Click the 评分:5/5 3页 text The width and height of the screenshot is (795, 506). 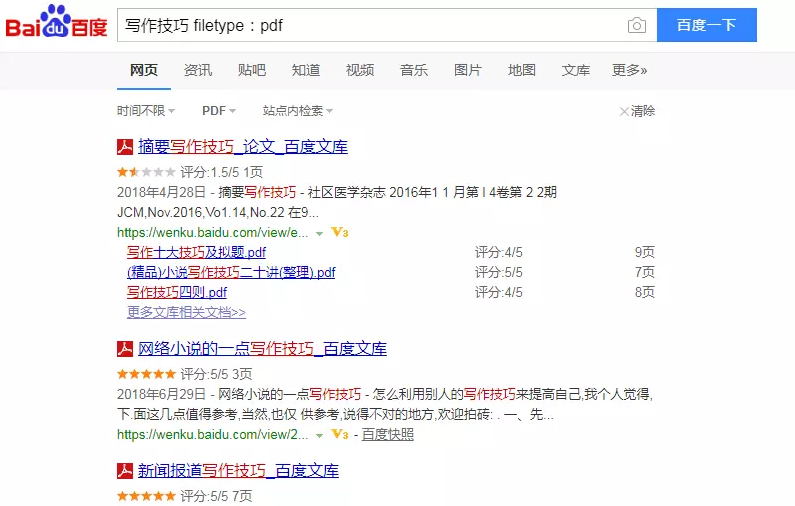point(216,374)
